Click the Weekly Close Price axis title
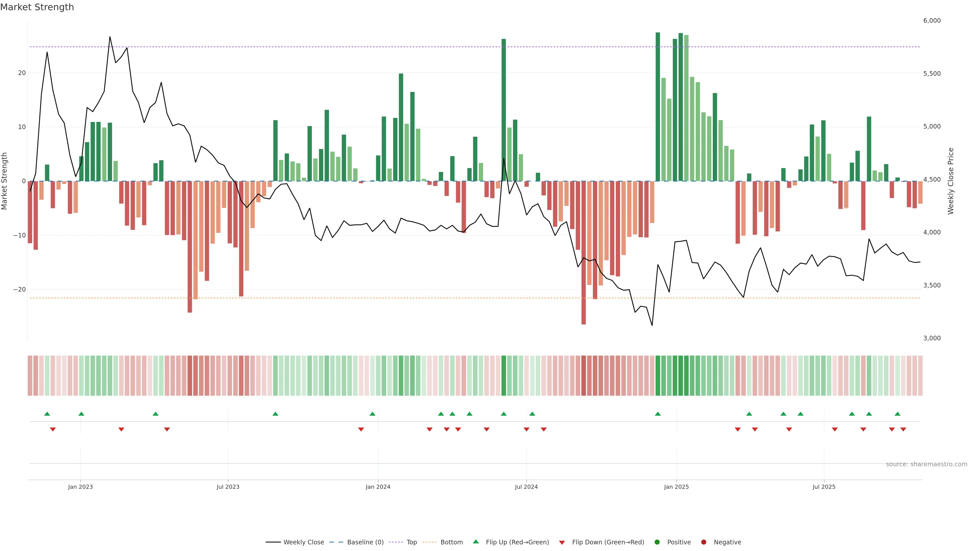 click(x=951, y=181)
